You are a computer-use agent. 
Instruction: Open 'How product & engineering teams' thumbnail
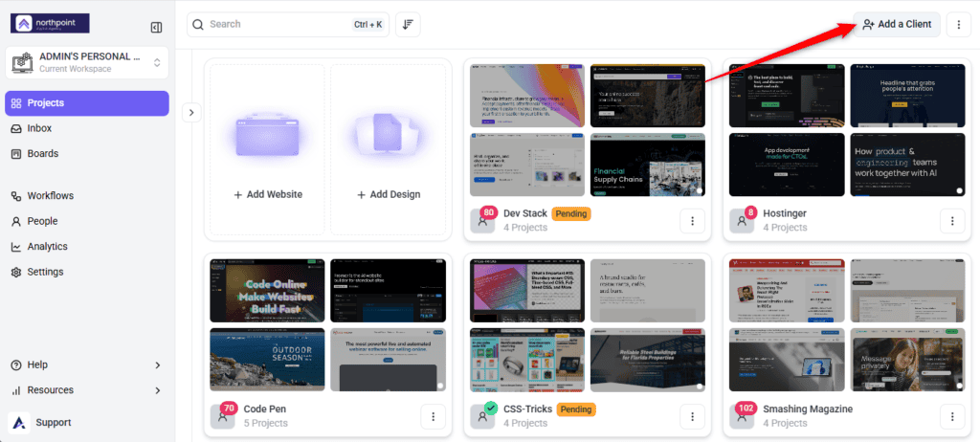click(x=907, y=165)
